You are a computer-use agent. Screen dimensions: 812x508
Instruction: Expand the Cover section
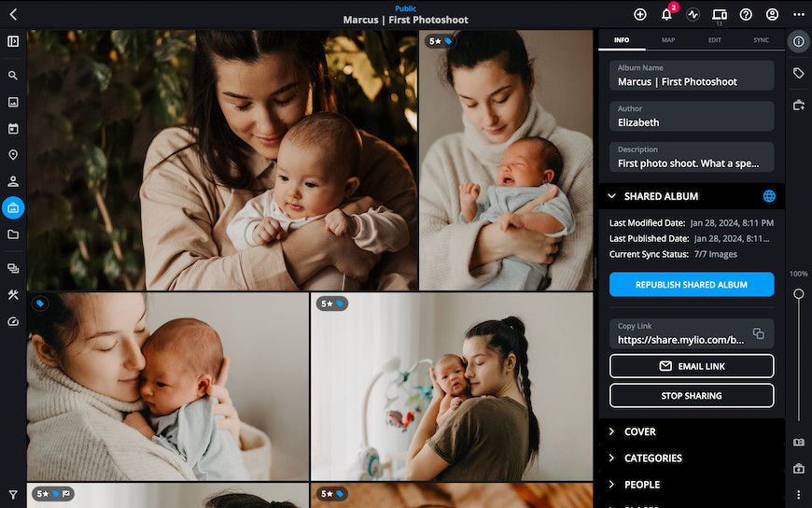(692, 431)
